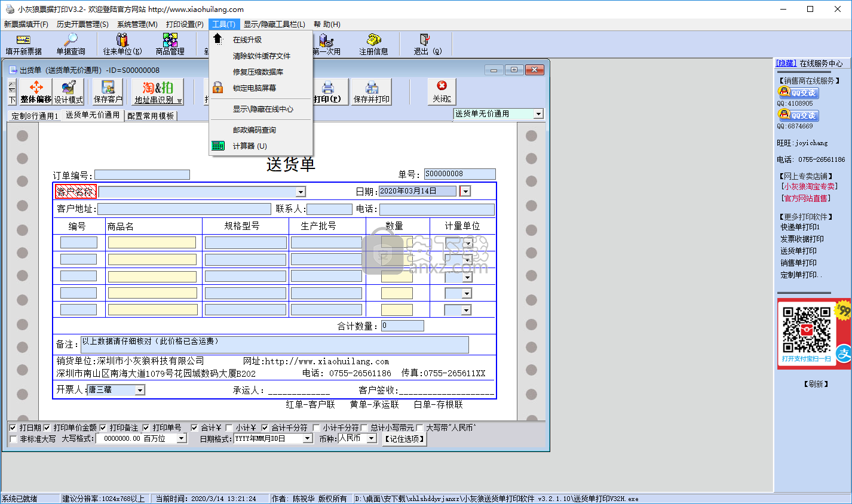Click the 备注 remarks text field
The image size is (852, 504).
pos(275,345)
